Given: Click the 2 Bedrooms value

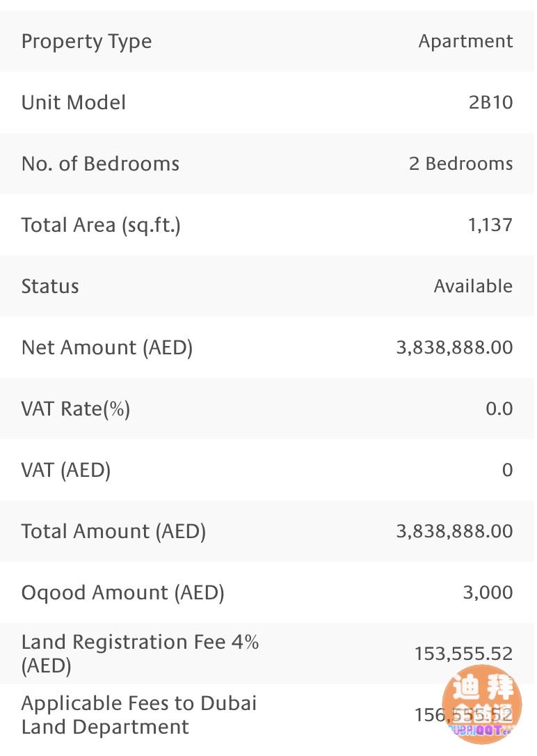Looking at the screenshot, I should click(x=460, y=164).
